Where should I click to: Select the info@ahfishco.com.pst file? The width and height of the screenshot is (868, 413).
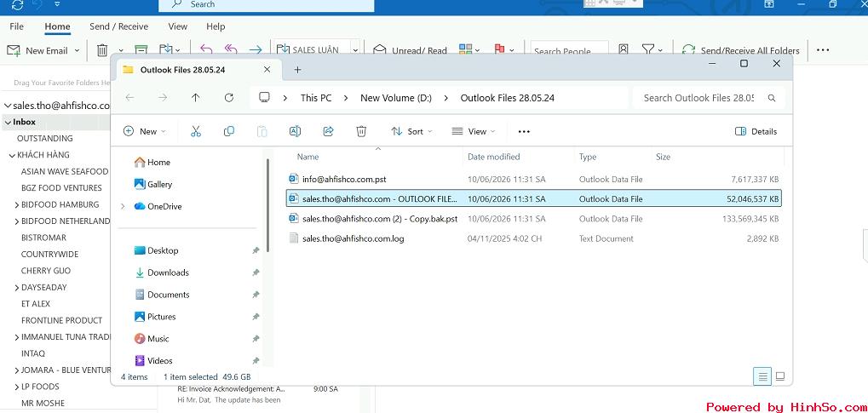click(x=533, y=180)
